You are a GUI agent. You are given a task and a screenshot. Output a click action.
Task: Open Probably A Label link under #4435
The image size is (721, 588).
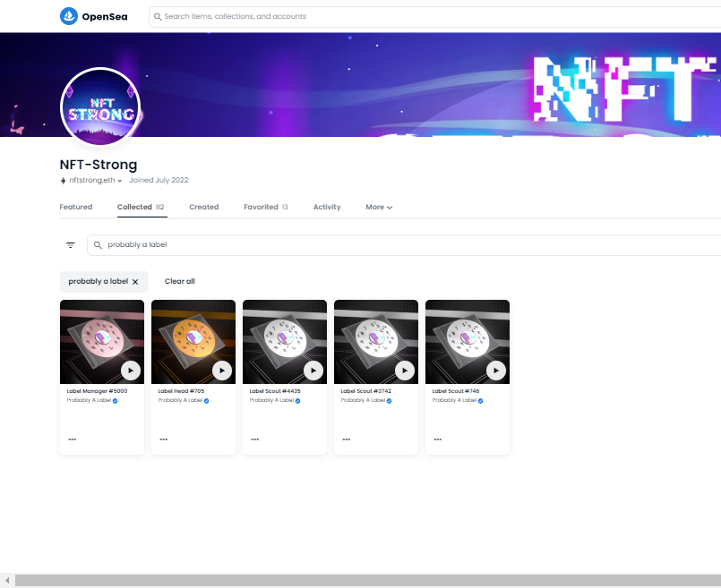pyautogui.click(x=271, y=400)
